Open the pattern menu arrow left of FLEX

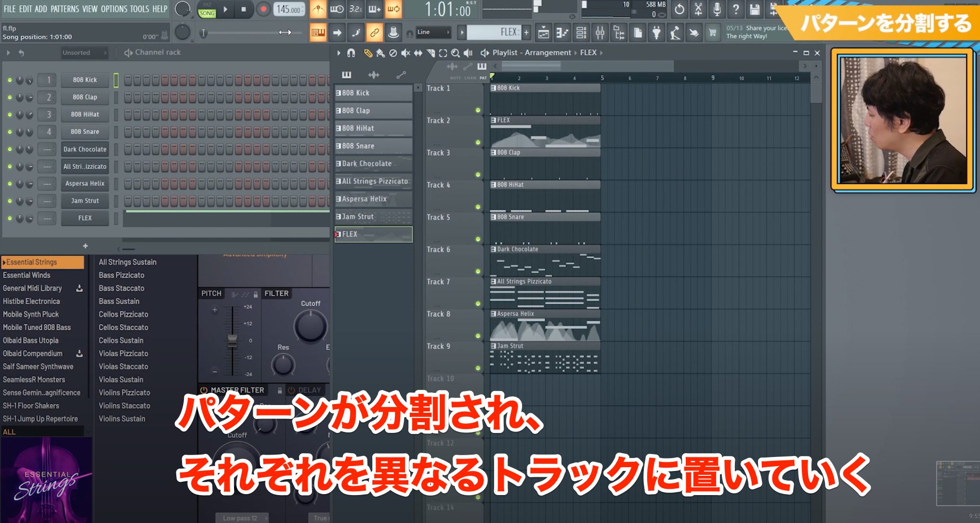tap(462, 32)
